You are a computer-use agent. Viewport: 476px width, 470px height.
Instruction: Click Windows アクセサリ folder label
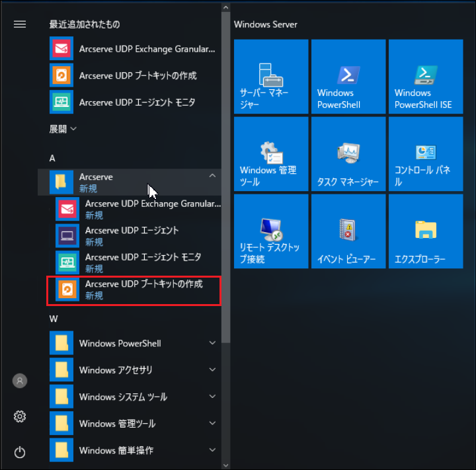116,370
